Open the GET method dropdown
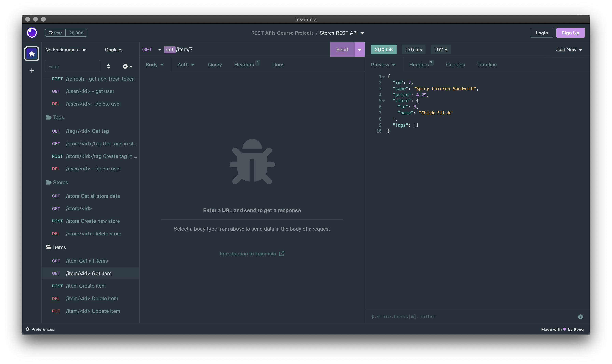The image size is (612, 364). click(151, 50)
